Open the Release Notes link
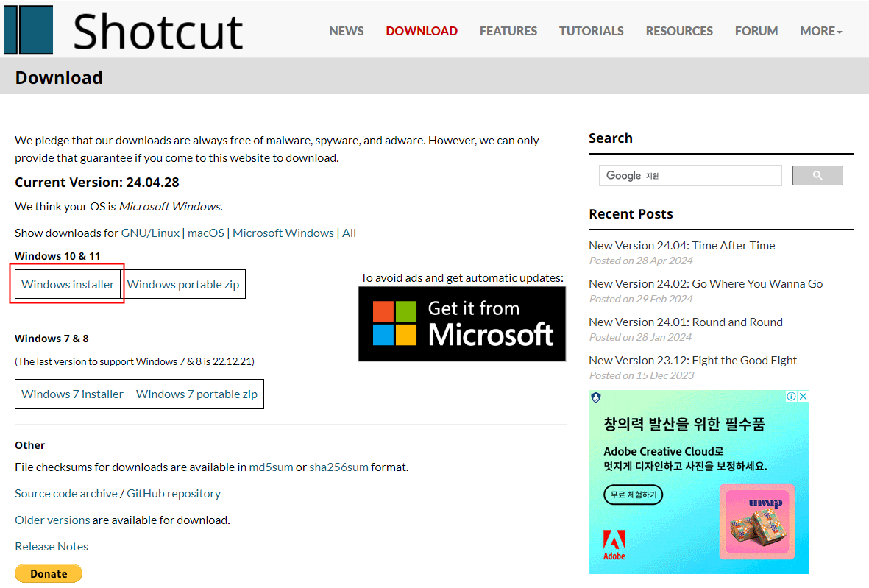The image size is (869, 588). coord(52,547)
